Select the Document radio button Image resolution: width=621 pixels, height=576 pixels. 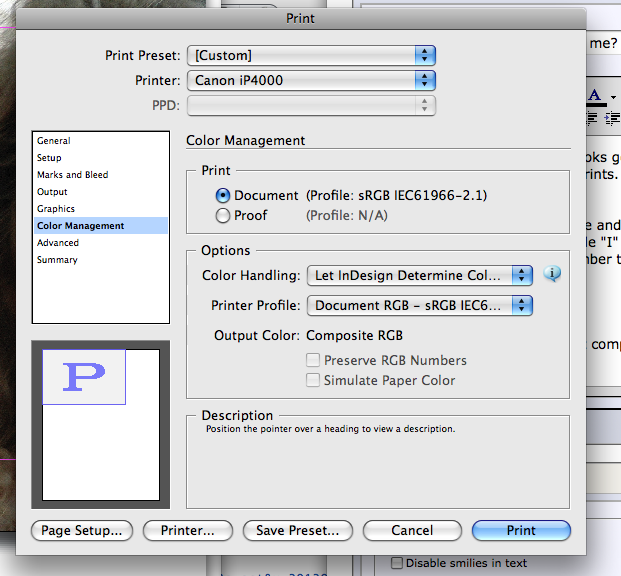tap(223, 195)
